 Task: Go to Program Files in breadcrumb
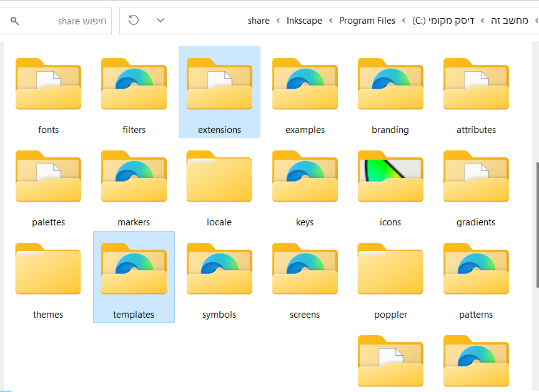[x=367, y=21]
